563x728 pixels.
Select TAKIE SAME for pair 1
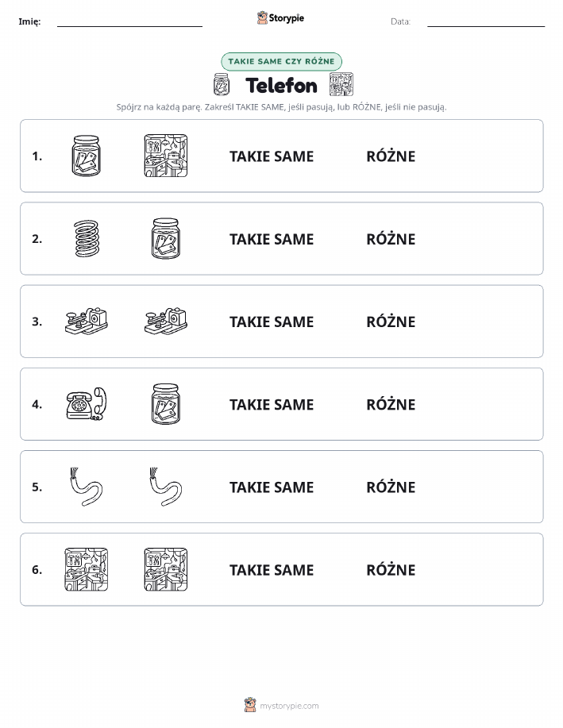coord(272,156)
